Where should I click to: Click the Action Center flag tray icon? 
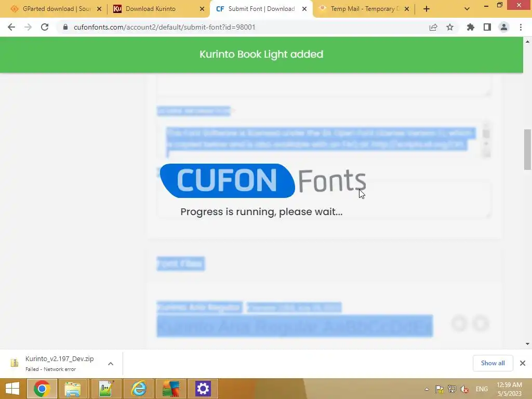439,389
